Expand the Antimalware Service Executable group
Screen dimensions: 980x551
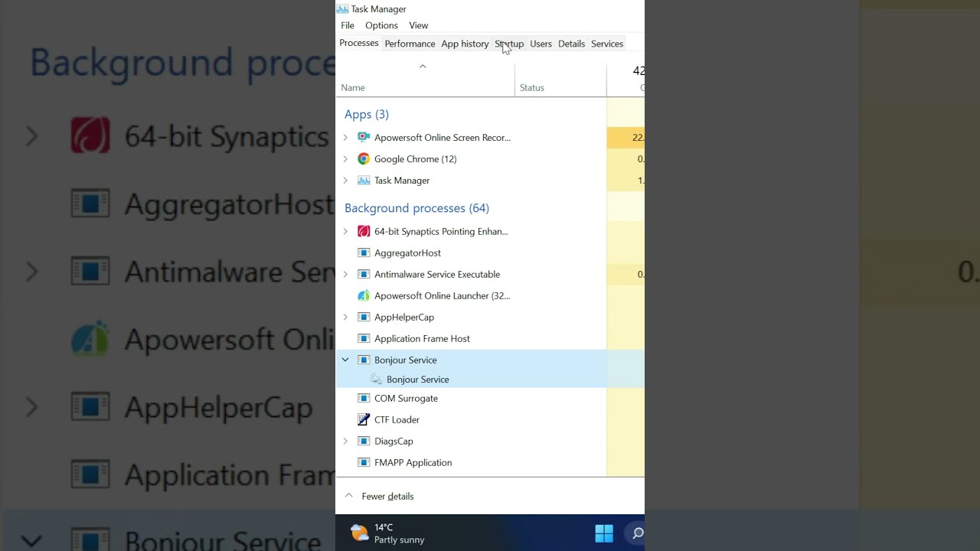[x=345, y=274]
